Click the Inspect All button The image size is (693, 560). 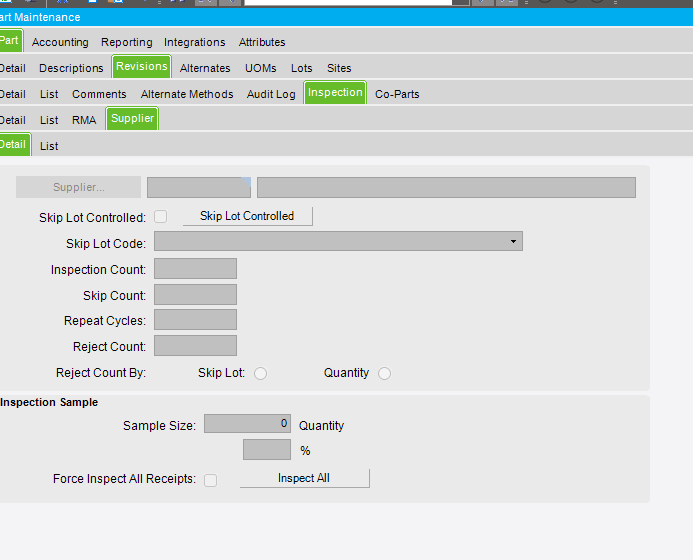(304, 478)
